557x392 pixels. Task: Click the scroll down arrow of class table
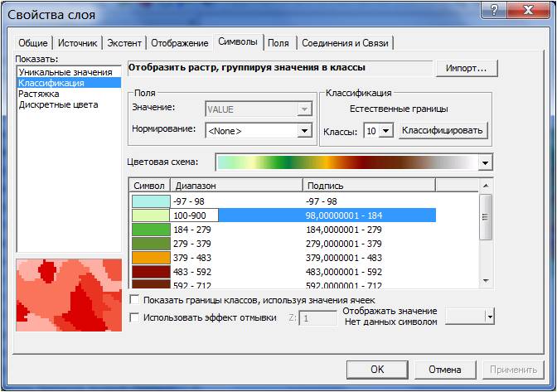coord(486,281)
